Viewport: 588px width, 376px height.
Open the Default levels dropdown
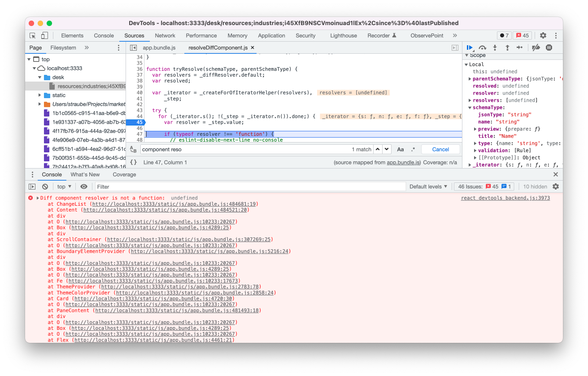coord(428,186)
